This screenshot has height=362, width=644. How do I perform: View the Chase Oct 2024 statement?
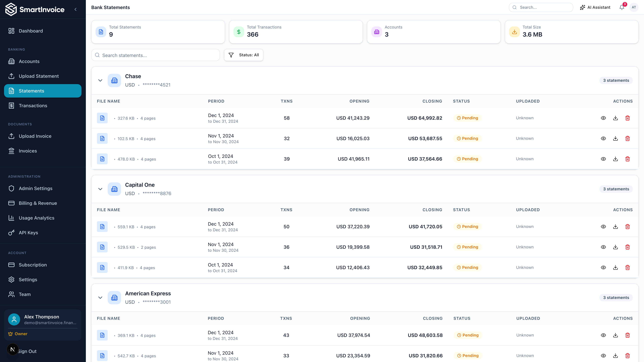coord(603,159)
